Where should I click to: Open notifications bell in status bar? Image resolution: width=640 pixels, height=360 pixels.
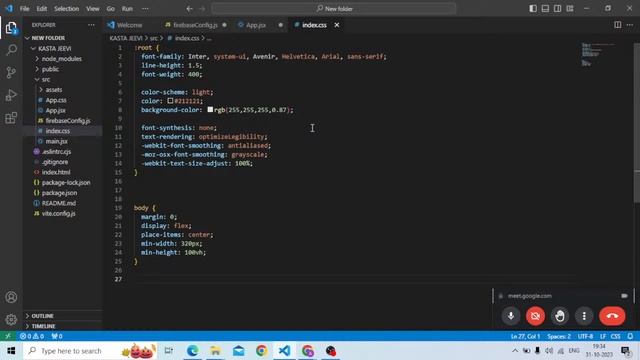630,336
